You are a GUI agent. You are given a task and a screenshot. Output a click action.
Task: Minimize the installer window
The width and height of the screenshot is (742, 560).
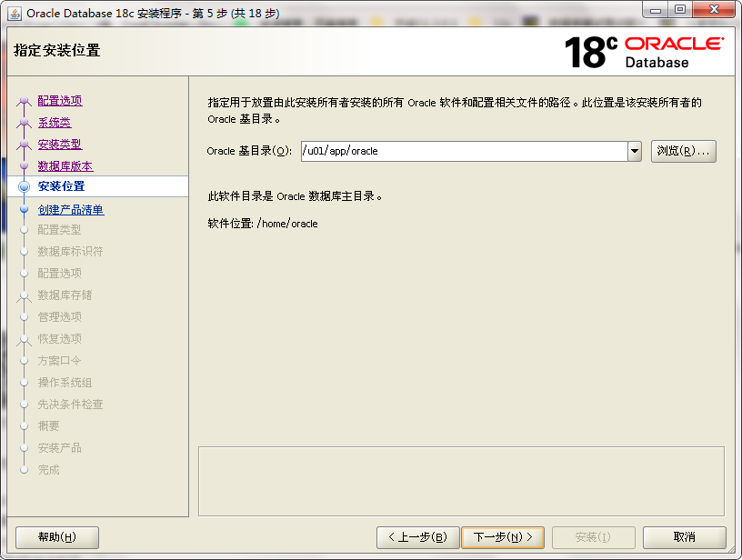point(656,10)
